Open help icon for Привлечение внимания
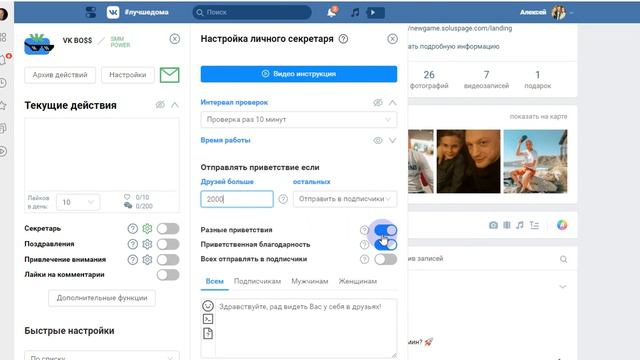This screenshot has height=360, width=640. tap(133, 260)
